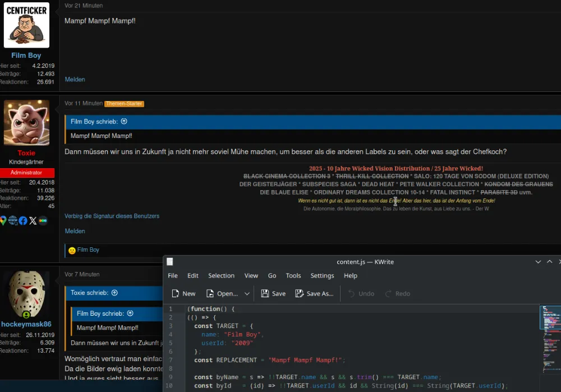Jump to quoted post via Film Boy arrow
561x392 pixels.
(x=124, y=121)
